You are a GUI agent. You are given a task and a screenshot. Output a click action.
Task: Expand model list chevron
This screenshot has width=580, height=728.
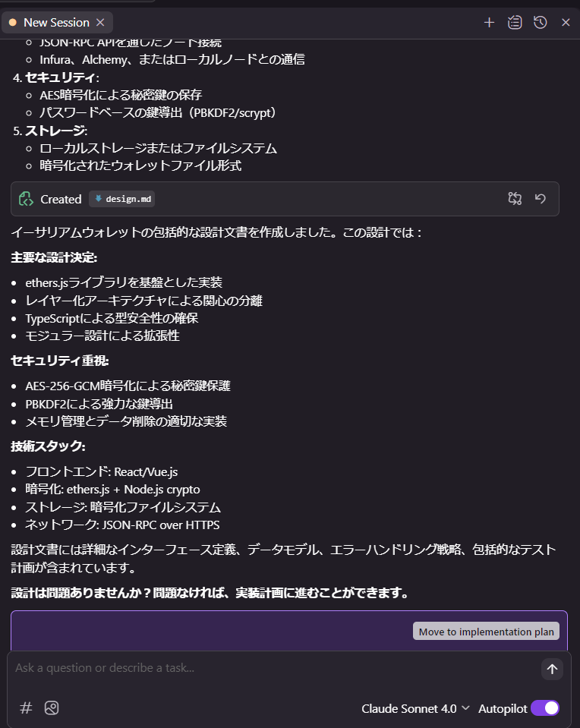click(466, 708)
